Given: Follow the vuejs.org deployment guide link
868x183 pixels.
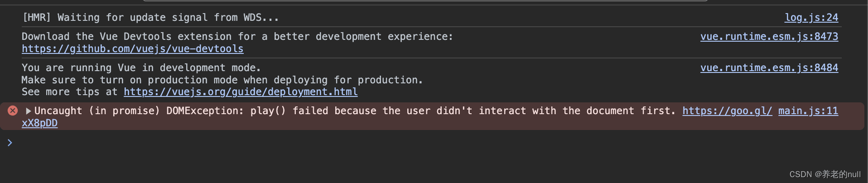Looking at the screenshot, I should click(x=241, y=92).
